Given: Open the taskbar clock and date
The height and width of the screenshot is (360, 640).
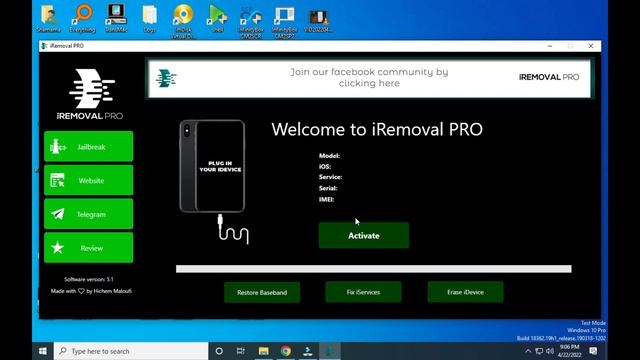Looking at the screenshot, I should pyautogui.click(x=569, y=351).
